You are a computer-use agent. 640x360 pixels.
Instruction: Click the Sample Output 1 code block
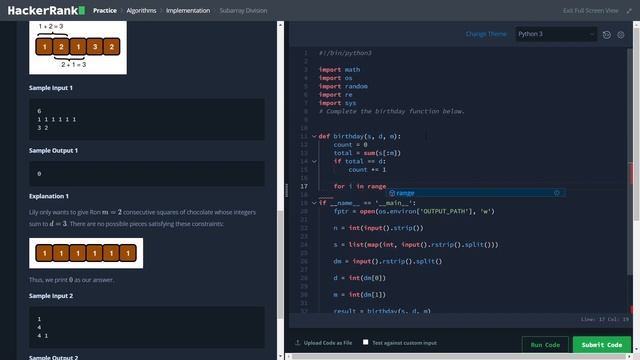[x=147, y=173]
